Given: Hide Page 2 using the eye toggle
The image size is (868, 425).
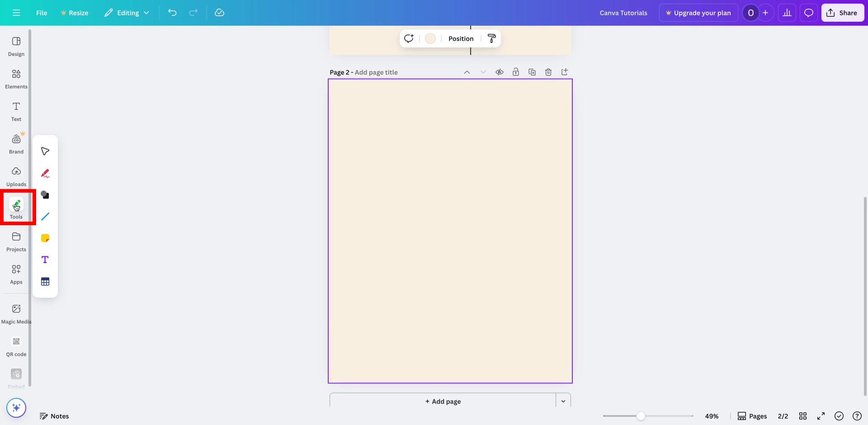Looking at the screenshot, I should [500, 72].
